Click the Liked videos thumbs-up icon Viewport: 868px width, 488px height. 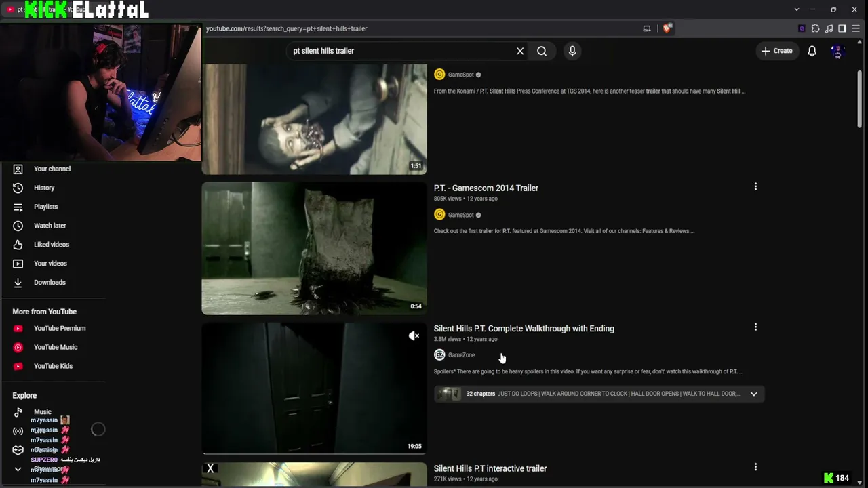[18, 245]
